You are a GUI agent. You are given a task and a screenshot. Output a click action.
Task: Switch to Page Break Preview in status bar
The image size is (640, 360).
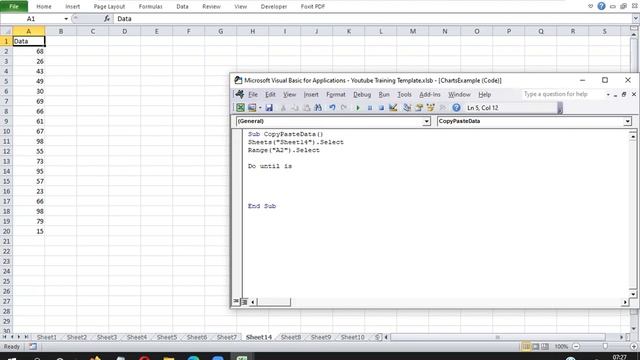pyautogui.click(x=544, y=347)
